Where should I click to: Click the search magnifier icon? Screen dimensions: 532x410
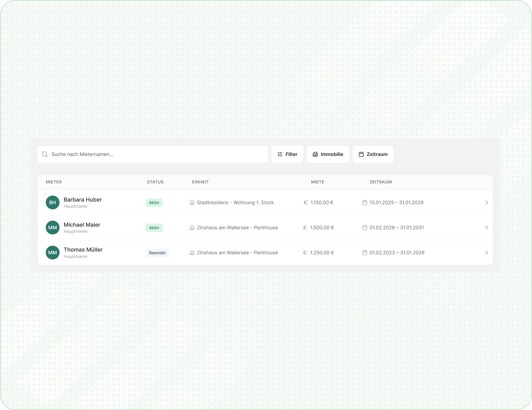(45, 154)
